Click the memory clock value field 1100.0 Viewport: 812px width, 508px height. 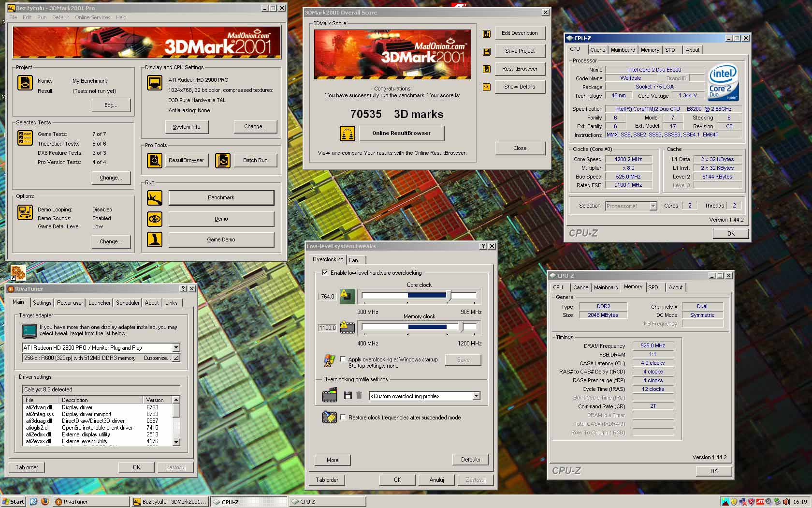(327, 328)
